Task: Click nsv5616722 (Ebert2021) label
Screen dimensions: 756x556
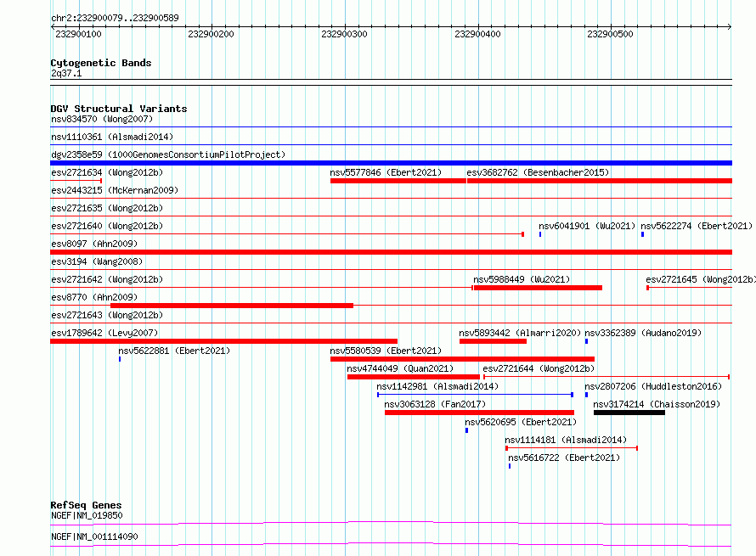Action: tap(564, 458)
